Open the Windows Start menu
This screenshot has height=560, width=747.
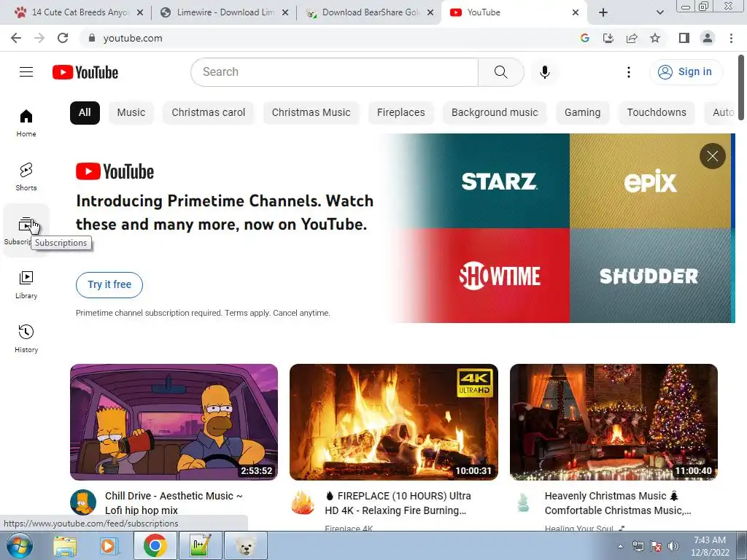[20, 545]
